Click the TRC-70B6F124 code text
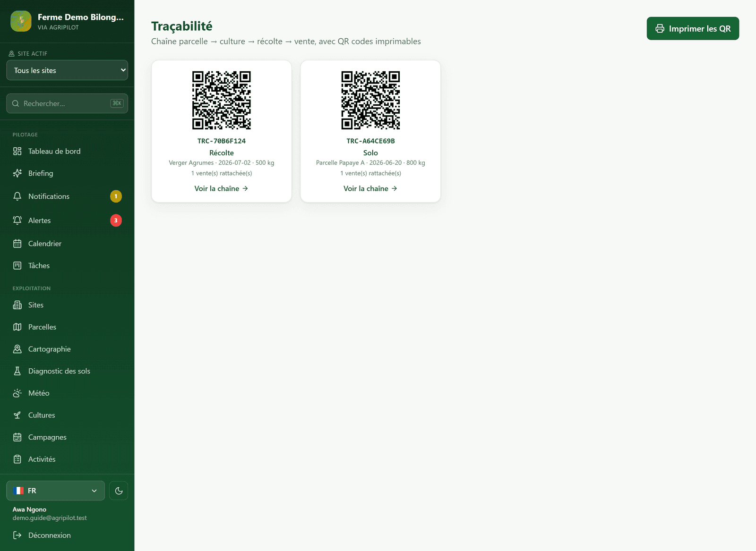This screenshot has width=756, height=551. [x=222, y=141]
